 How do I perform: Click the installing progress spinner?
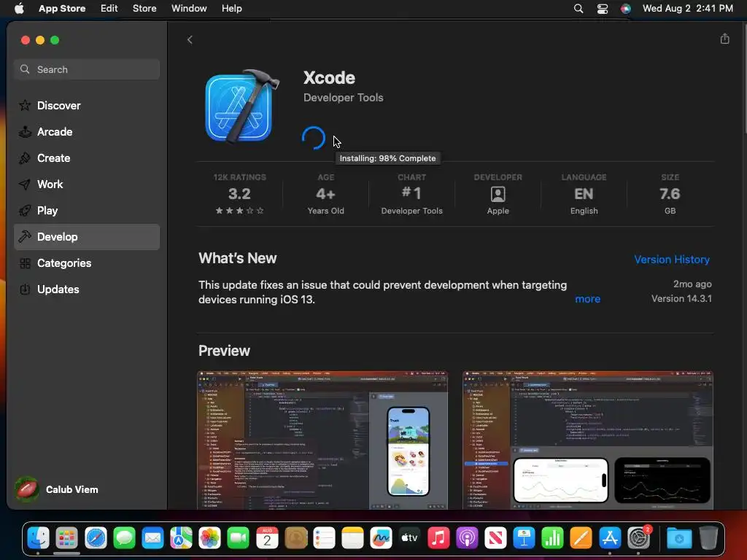(314, 138)
